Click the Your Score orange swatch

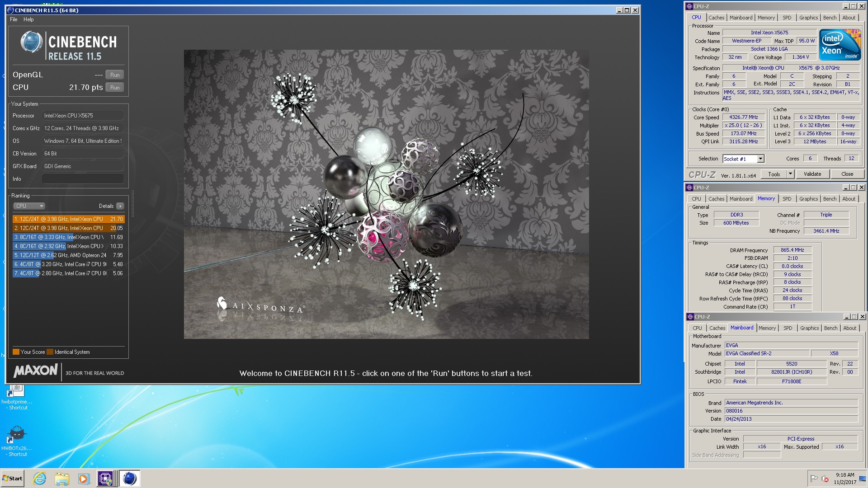click(16, 352)
